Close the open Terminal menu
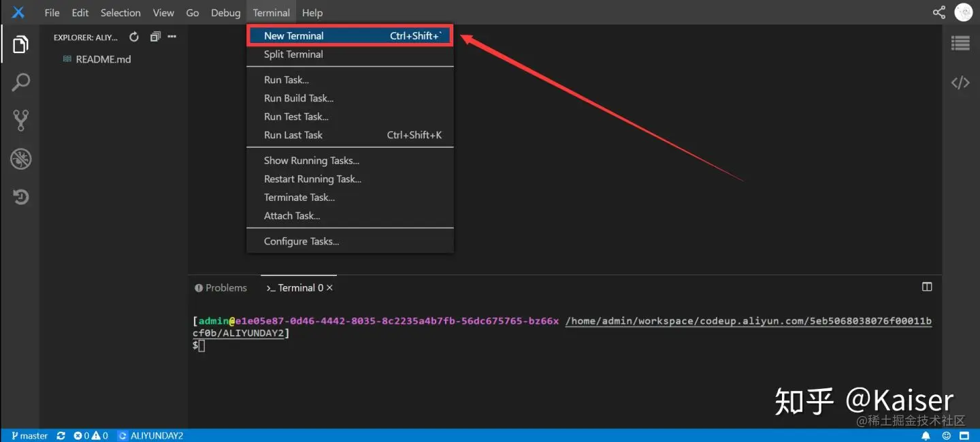Image resolution: width=980 pixels, height=442 pixels. pos(271,13)
